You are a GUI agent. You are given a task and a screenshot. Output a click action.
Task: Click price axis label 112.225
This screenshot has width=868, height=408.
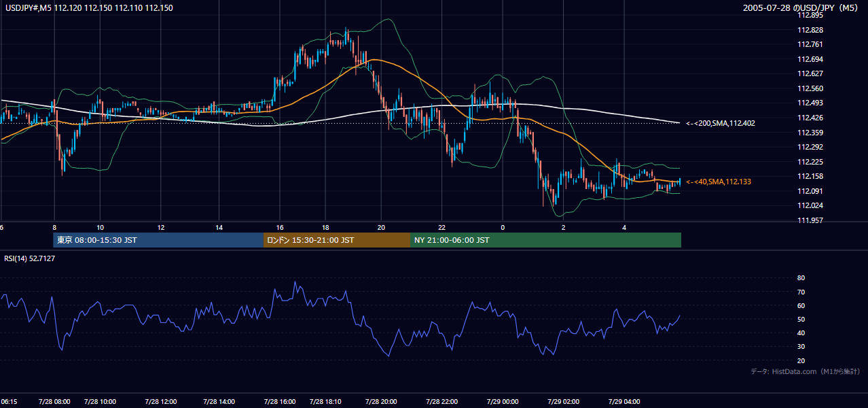(x=810, y=162)
